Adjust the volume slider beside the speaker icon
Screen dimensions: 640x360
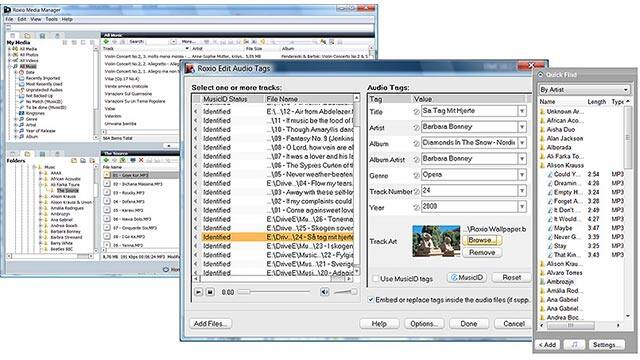(x=345, y=292)
